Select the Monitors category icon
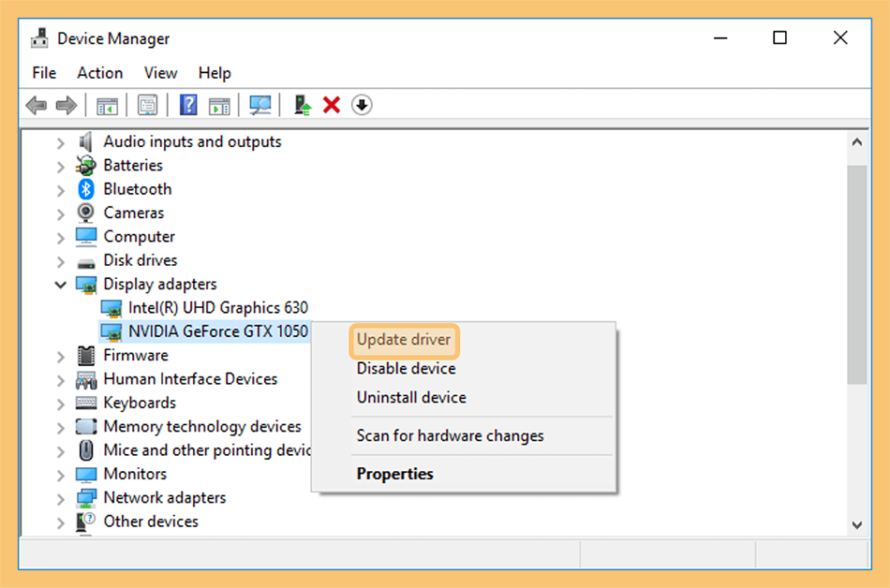 [x=85, y=475]
